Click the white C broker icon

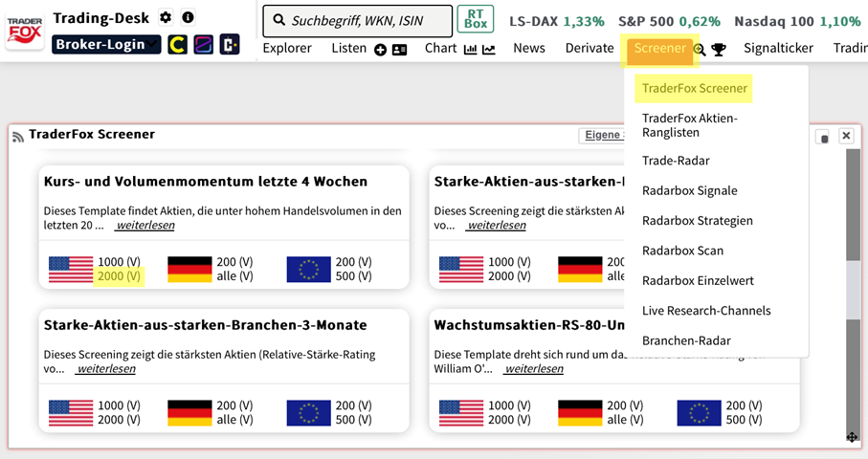pos(229,44)
